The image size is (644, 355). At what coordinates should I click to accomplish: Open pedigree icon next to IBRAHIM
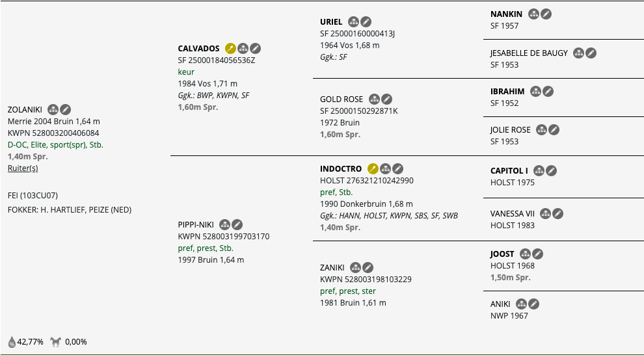coord(535,91)
